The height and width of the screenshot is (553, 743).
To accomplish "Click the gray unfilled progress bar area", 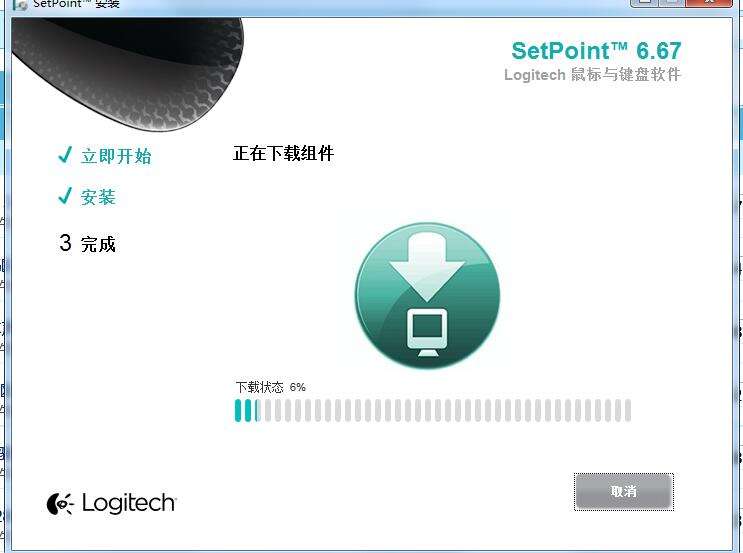I will click(x=447, y=410).
